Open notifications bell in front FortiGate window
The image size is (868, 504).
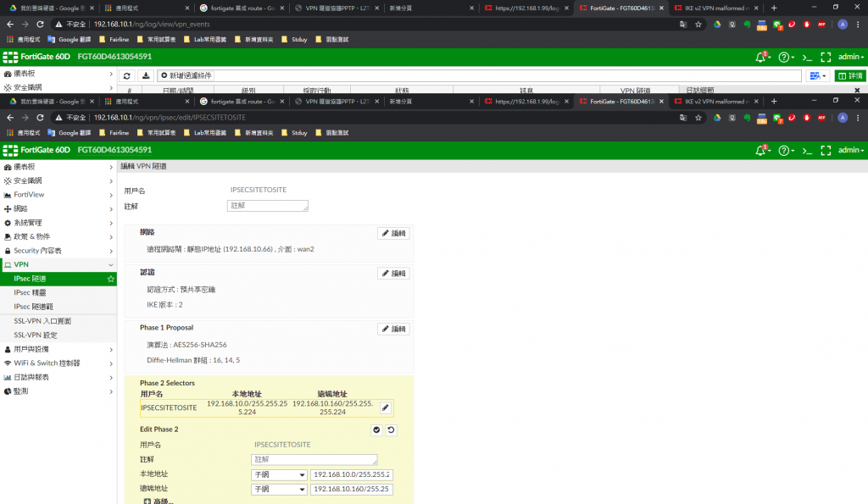pyautogui.click(x=762, y=150)
